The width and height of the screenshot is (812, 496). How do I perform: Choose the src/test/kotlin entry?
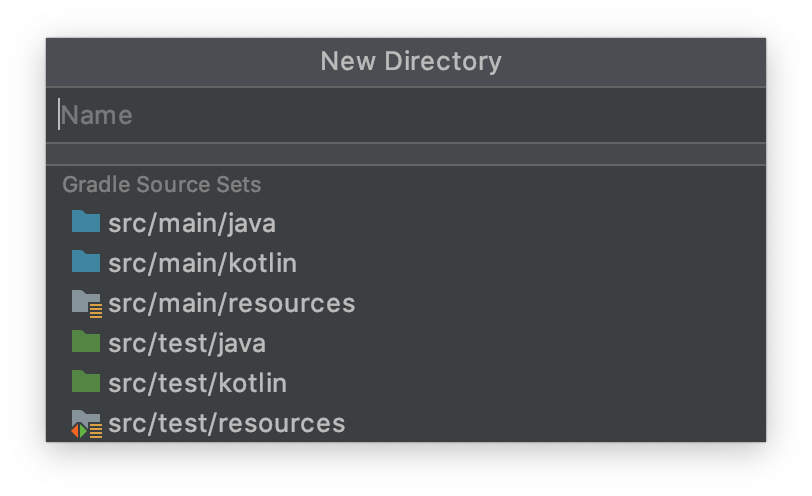[x=197, y=383]
